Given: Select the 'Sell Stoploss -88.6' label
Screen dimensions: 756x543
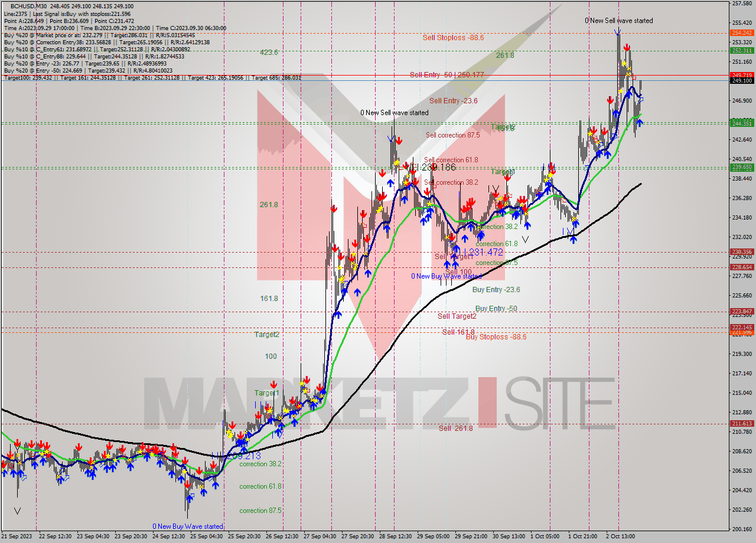Looking at the screenshot, I should [453, 37].
